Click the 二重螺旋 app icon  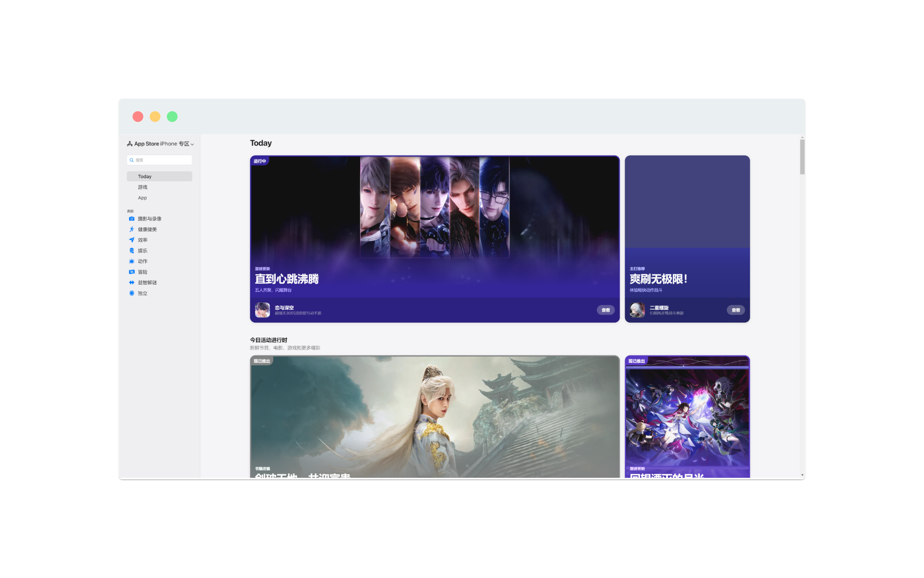coord(637,310)
